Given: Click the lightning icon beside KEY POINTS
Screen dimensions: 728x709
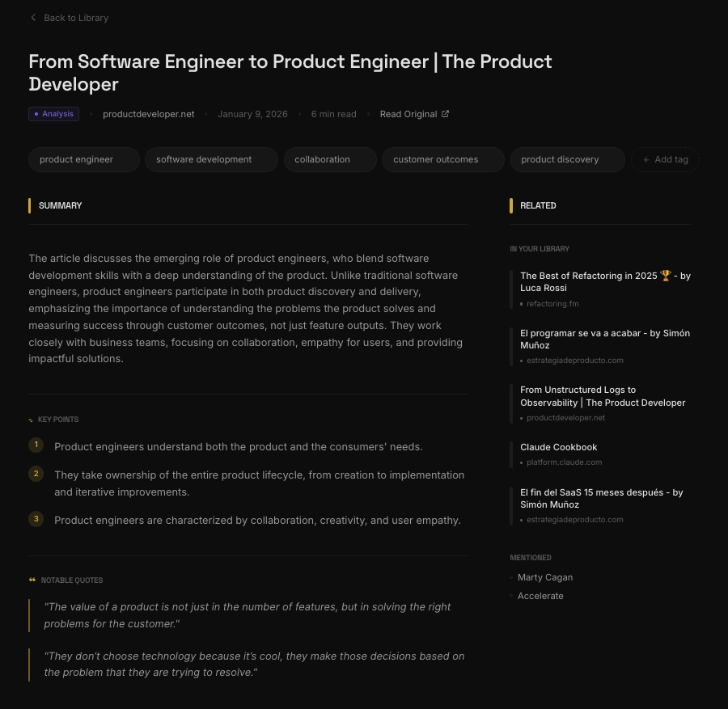Looking at the screenshot, I should pos(31,420).
